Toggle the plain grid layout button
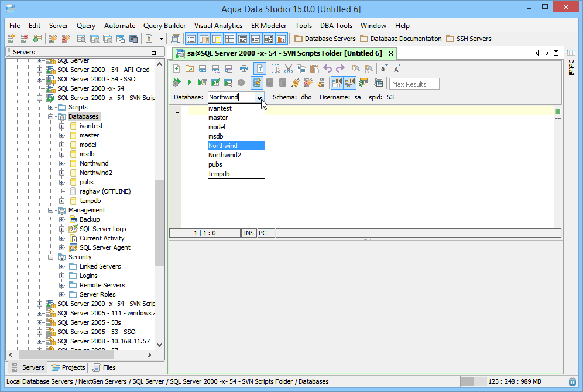The width and height of the screenshot is (583, 392). pyautogui.click(x=230, y=39)
